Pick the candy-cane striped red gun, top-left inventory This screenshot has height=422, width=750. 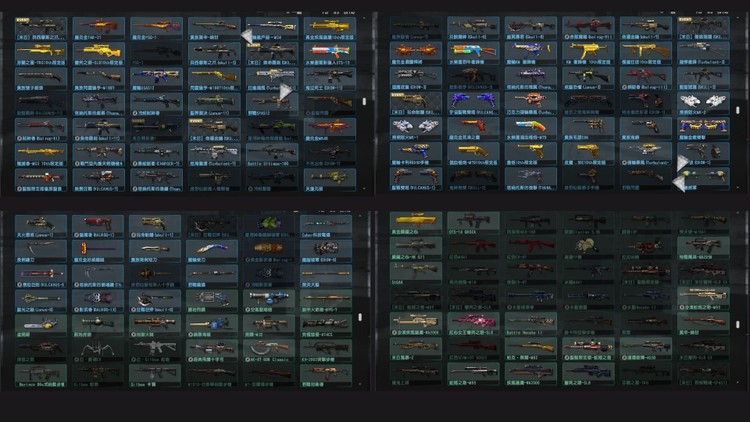41,180
